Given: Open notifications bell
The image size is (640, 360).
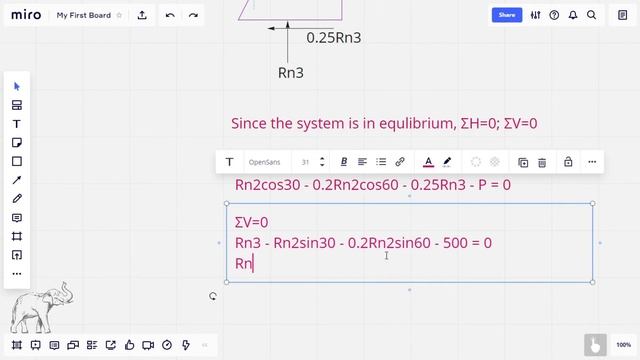Looking at the screenshot, I should pos(573,15).
